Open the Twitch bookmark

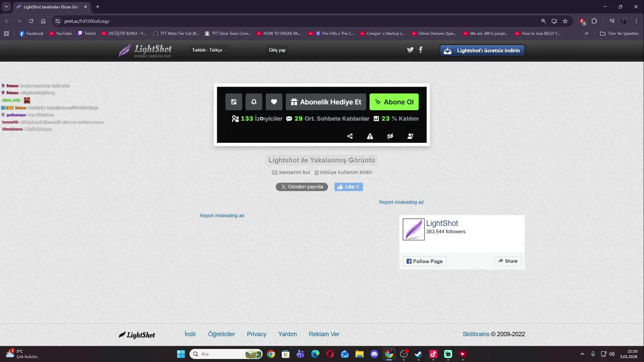pyautogui.click(x=87, y=34)
